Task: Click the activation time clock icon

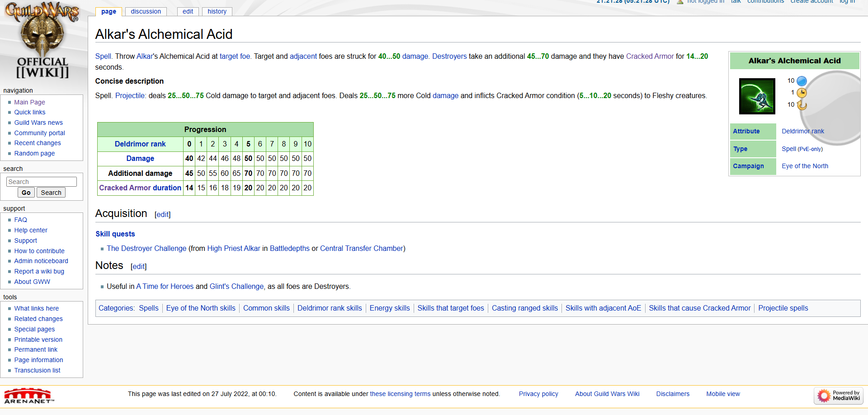Action: point(802,93)
